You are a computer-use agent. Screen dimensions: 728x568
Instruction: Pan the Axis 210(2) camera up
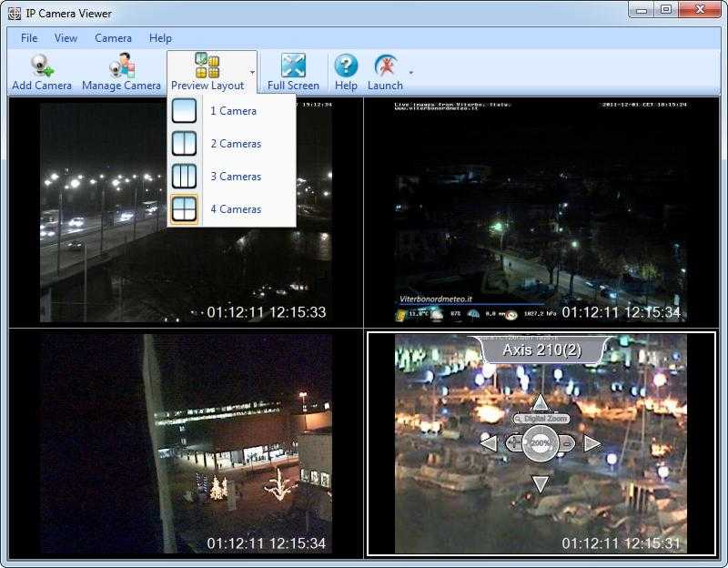pos(540,401)
